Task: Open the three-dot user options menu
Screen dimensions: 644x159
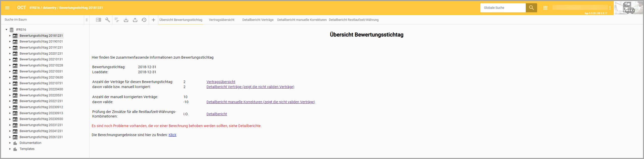Action: (x=610, y=8)
